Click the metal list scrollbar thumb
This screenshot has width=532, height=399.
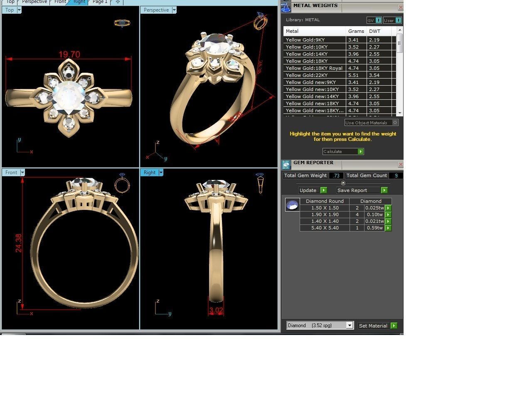click(400, 43)
